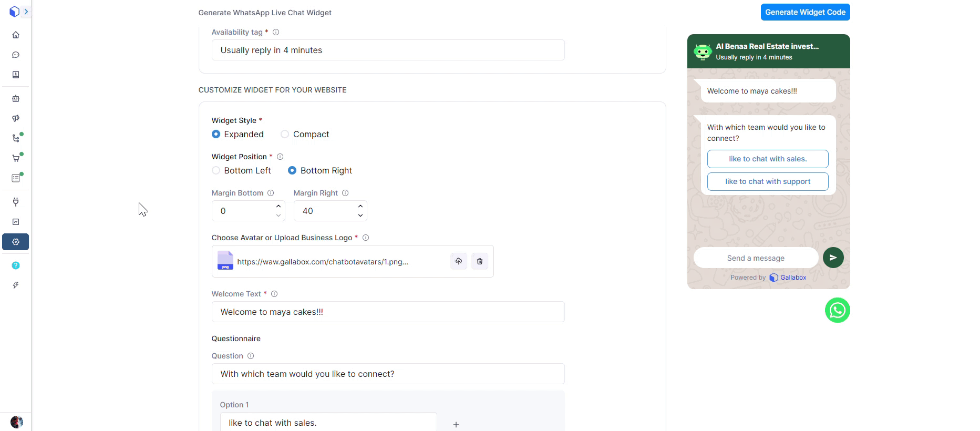The image size is (980, 431).
Task: Open the bot icon in sidebar
Action: pos(16,98)
